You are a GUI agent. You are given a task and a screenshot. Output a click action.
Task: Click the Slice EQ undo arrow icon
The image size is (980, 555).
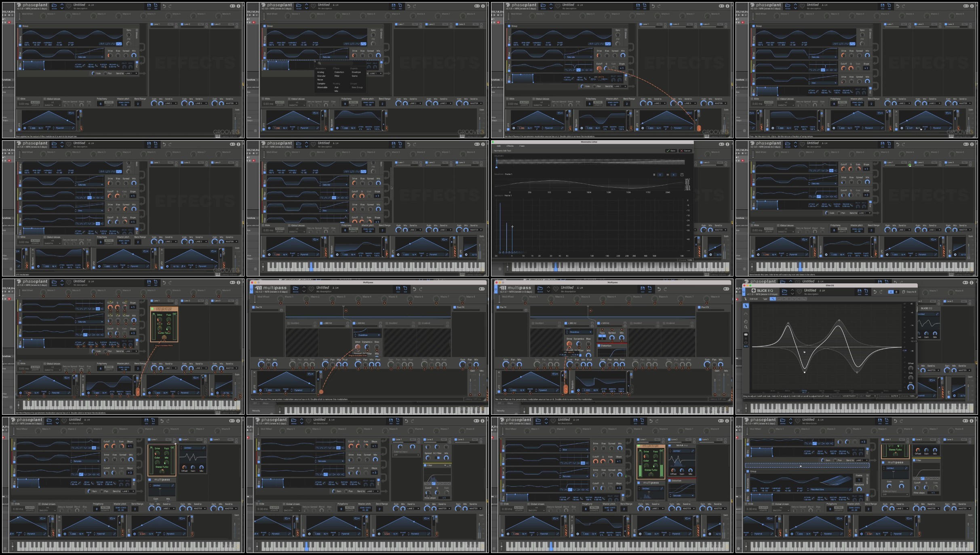[x=875, y=292]
